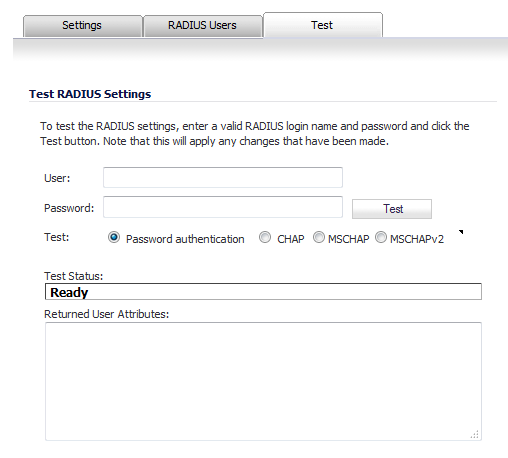The width and height of the screenshot is (508, 458).
Task: Select the Test tab
Action: tap(322, 25)
